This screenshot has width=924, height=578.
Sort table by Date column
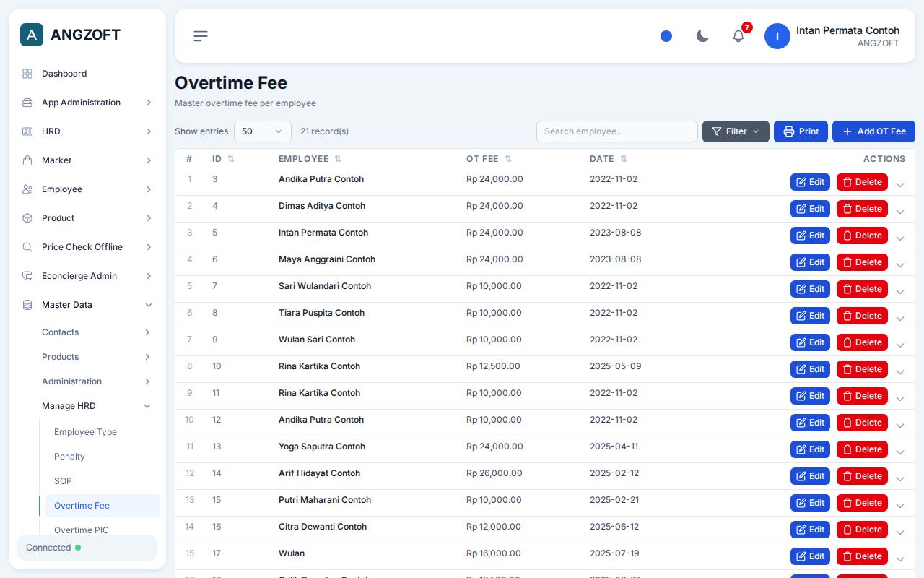coord(624,159)
